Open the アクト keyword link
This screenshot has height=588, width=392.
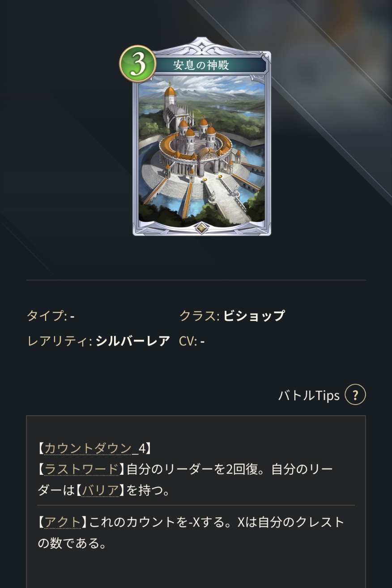(x=63, y=522)
